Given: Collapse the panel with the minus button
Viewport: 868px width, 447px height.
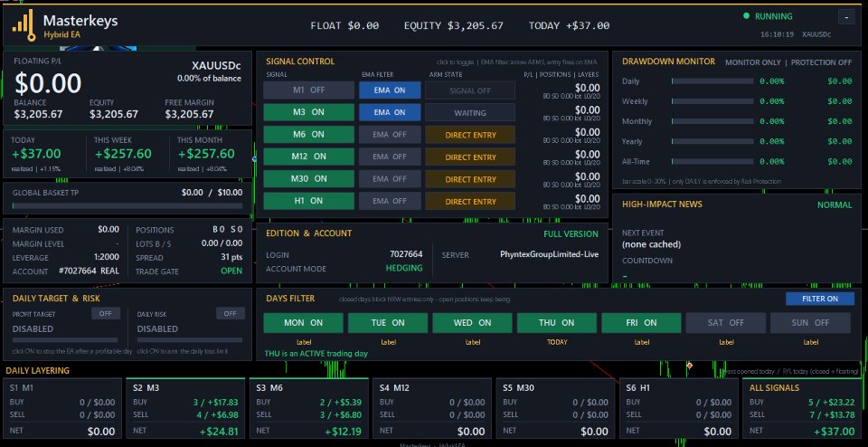Looking at the screenshot, I should (846, 17).
